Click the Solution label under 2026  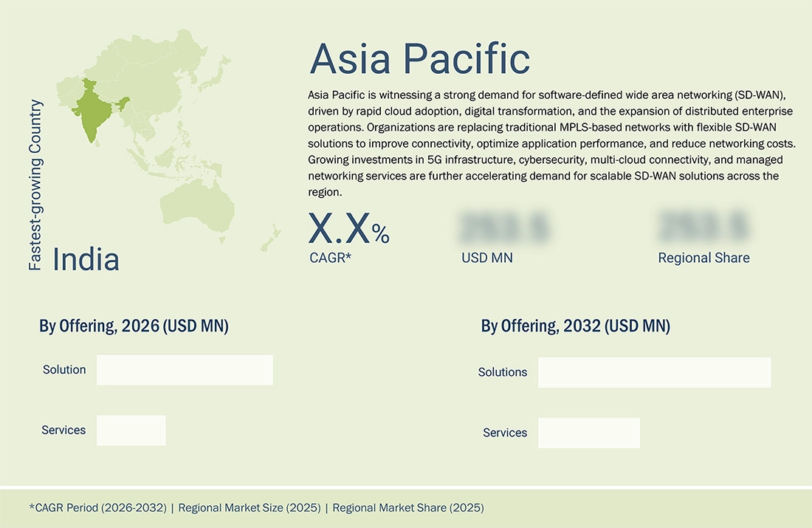[64, 369]
